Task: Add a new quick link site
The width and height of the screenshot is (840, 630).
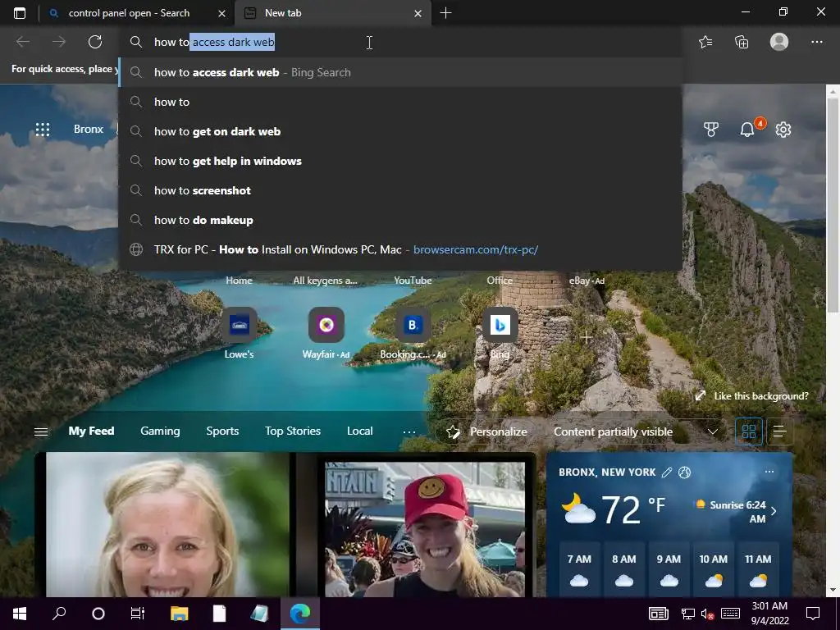Action: [587, 337]
